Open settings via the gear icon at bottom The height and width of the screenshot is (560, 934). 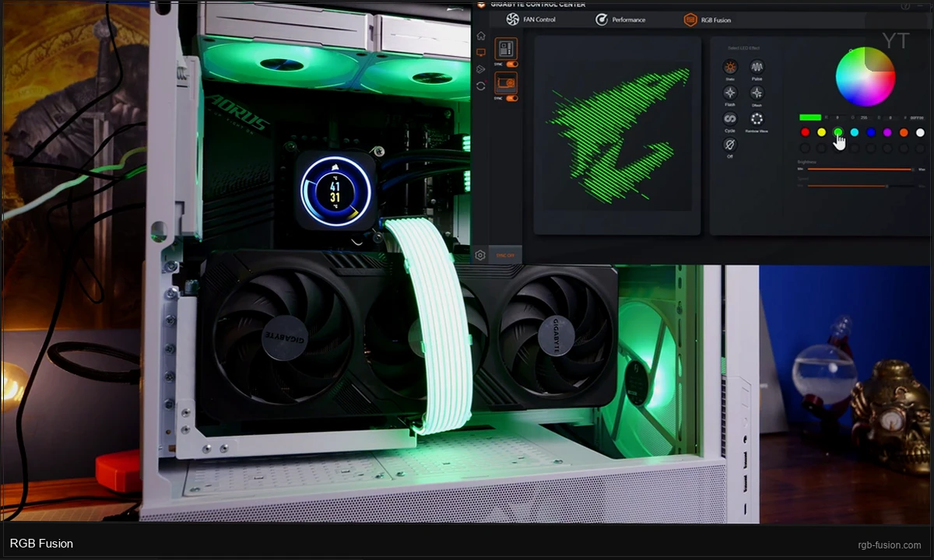(x=480, y=255)
